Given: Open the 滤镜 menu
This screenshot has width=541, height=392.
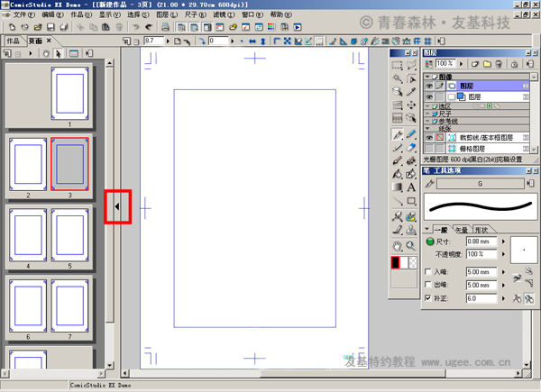Looking at the screenshot, I should point(224,14).
